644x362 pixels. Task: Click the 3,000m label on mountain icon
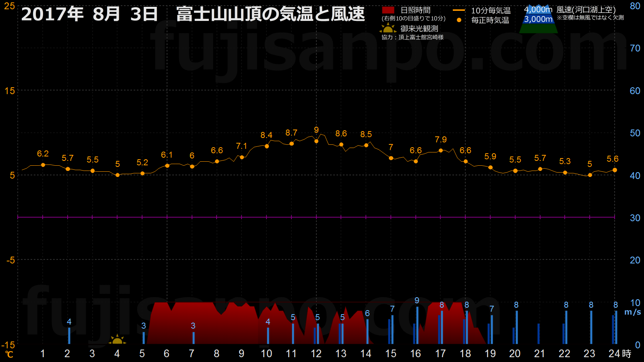538,19
